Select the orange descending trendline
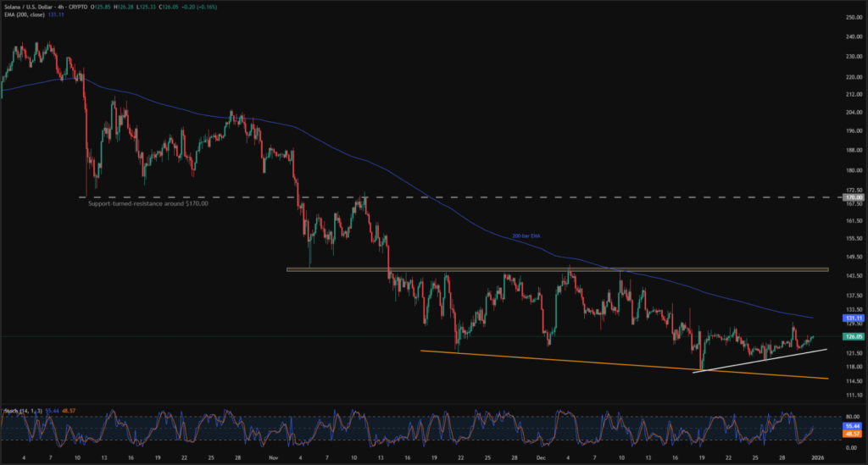The width and height of the screenshot is (868, 465). [x=625, y=364]
